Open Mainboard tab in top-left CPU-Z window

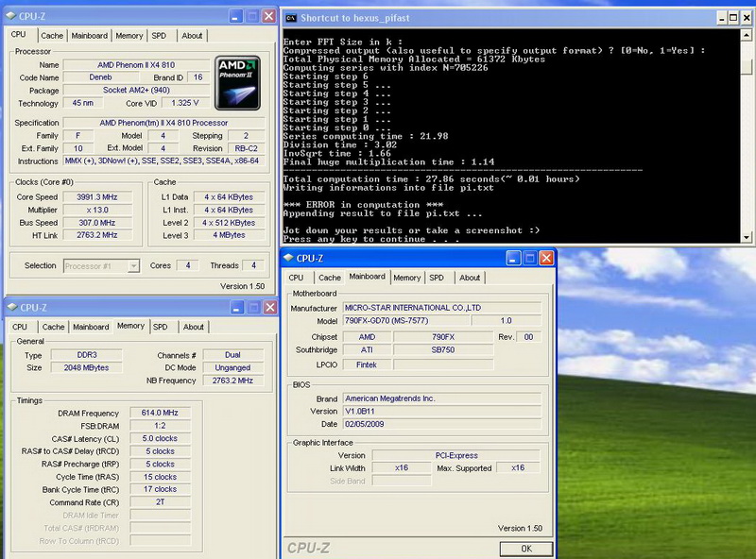[90, 36]
